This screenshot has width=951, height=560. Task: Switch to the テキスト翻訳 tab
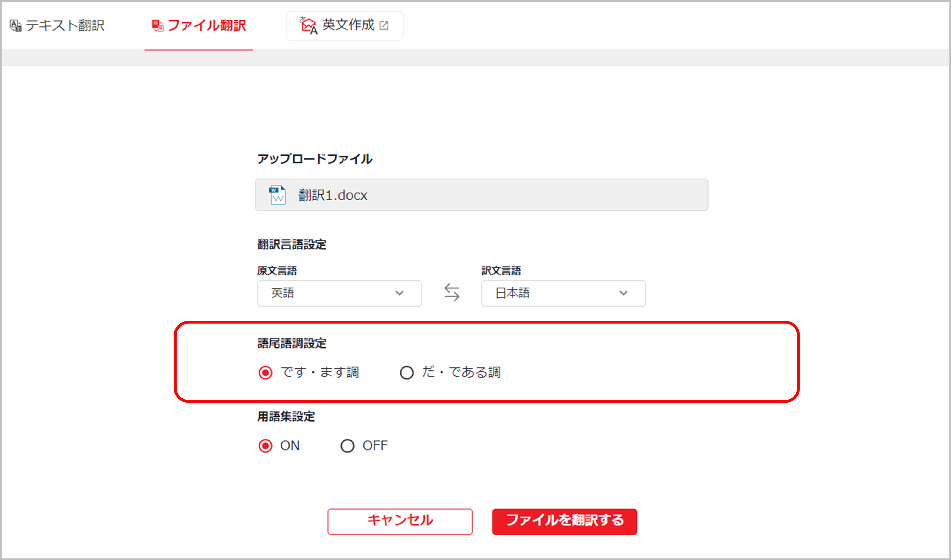pyautogui.click(x=57, y=25)
